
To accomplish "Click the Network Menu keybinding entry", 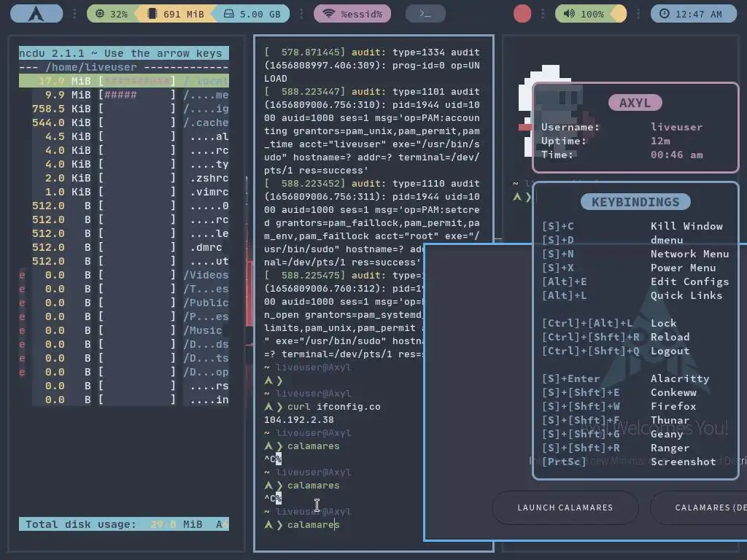I will pos(690,254).
